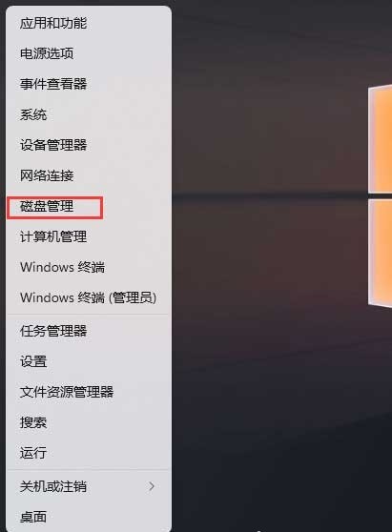Select 桌面 at the menu bottom
Viewport: 392px width, 532px height.
pos(89,517)
